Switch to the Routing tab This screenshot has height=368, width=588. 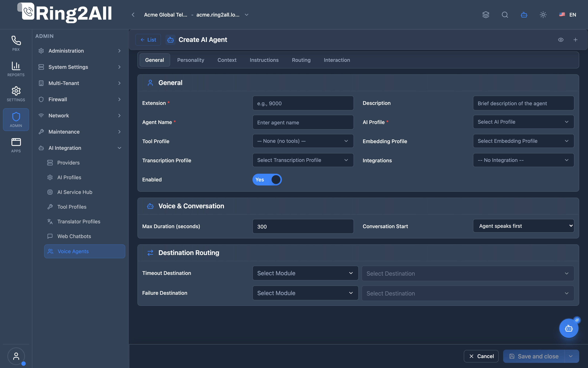tap(301, 60)
